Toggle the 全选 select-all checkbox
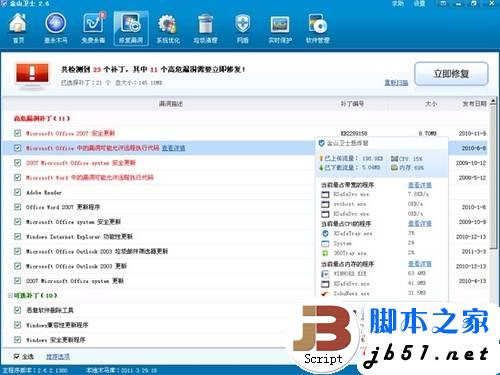The height and width of the screenshot is (375, 500). tap(17, 357)
